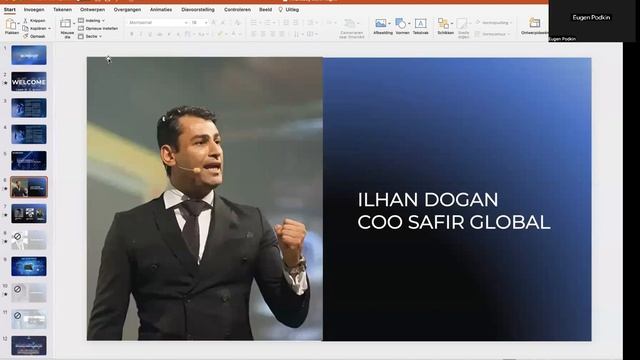The image size is (640, 360).
Task: Click the Plakken (paste) clipboard icon
Action: click(x=11, y=24)
